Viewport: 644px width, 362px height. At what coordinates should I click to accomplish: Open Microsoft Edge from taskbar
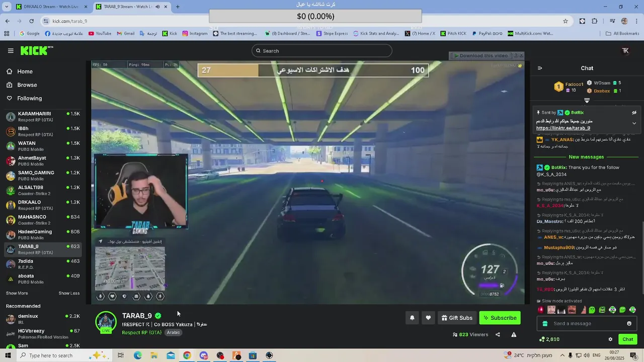(x=138, y=355)
